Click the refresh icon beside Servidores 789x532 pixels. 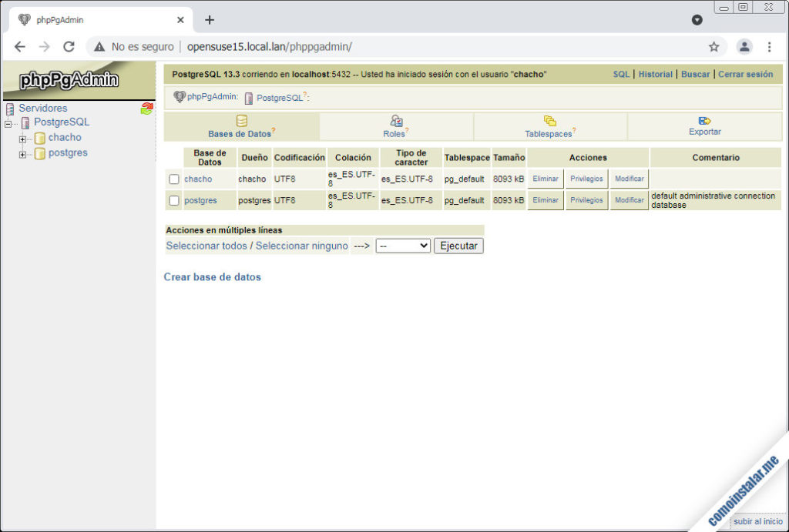(147, 109)
